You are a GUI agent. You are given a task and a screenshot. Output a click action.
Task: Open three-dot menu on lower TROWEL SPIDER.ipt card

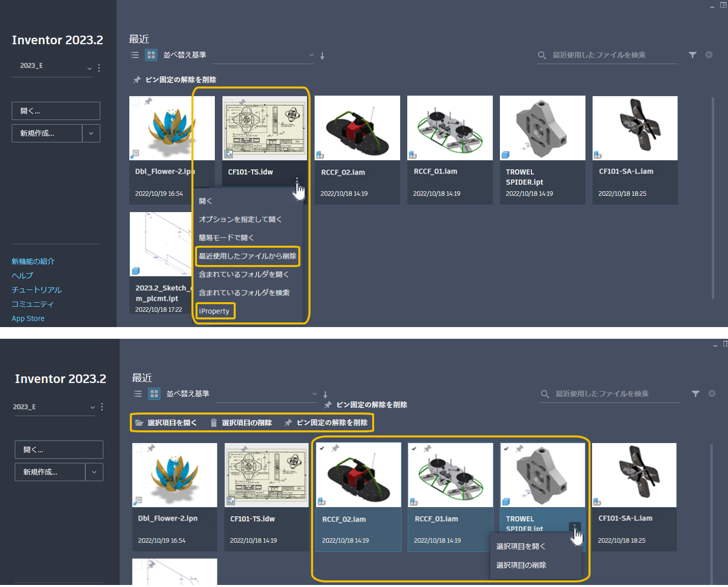pyautogui.click(x=574, y=527)
